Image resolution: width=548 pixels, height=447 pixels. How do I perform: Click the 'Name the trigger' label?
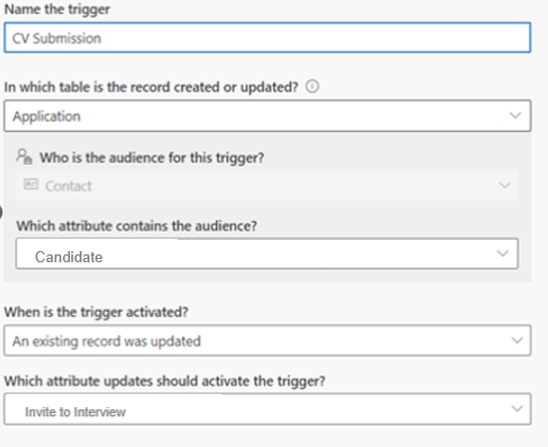[57, 9]
